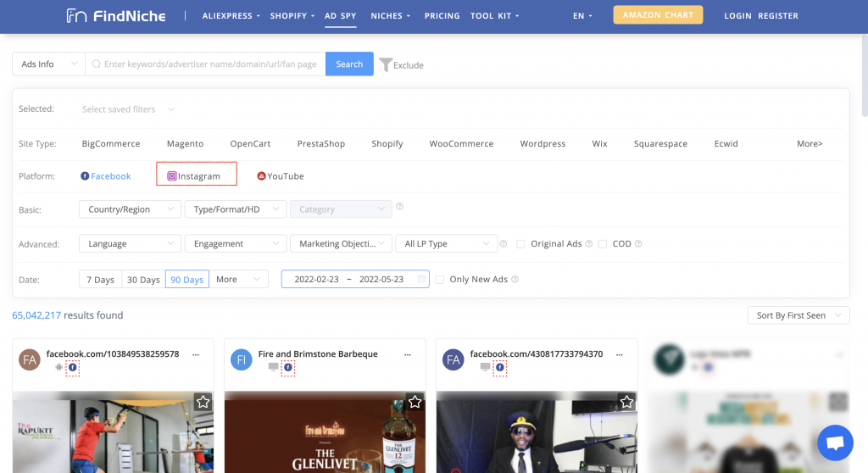This screenshot has width=868, height=473.
Task: Filter by WooCommerce site type
Action: point(461,143)
